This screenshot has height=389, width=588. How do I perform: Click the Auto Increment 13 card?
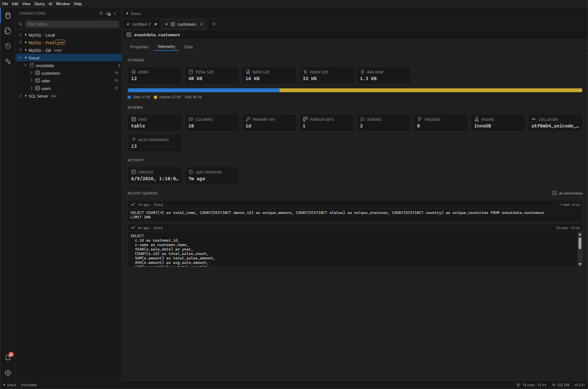(155, 143)
